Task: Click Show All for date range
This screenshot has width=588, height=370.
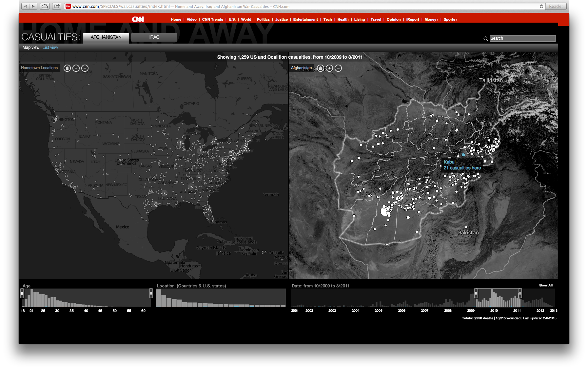Action: click(546, 285)
